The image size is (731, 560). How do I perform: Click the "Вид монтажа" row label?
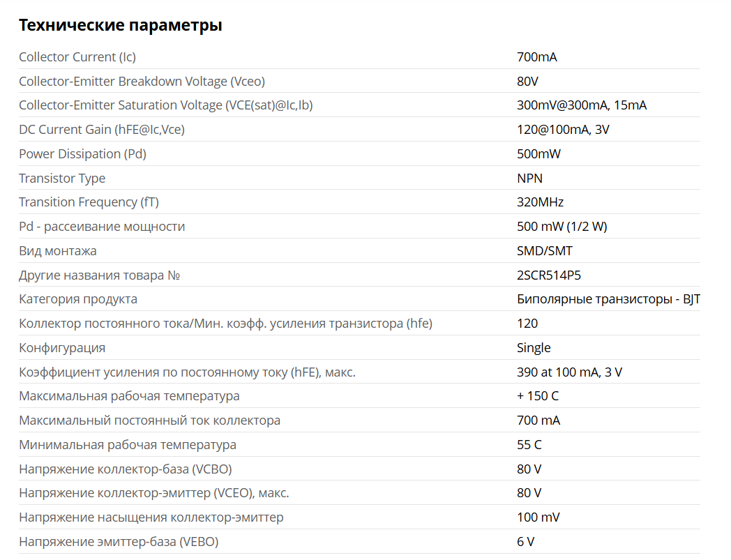58,251
